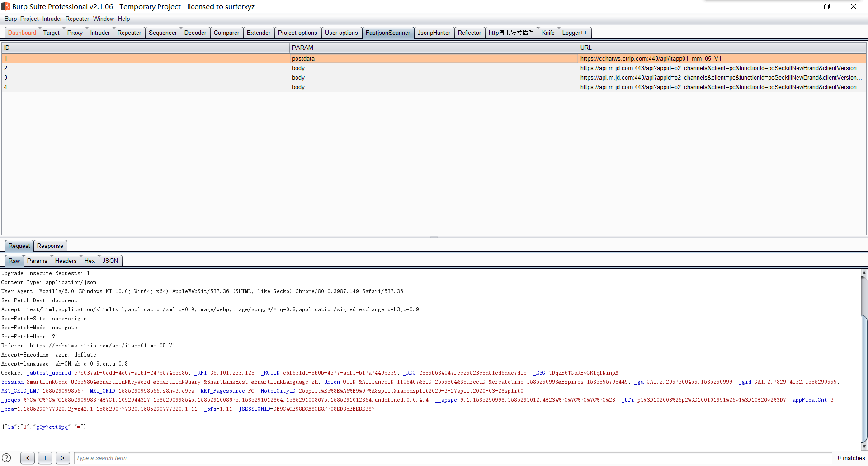Open the Repeater menu
The image size is (868, 466).
[77, 19]
